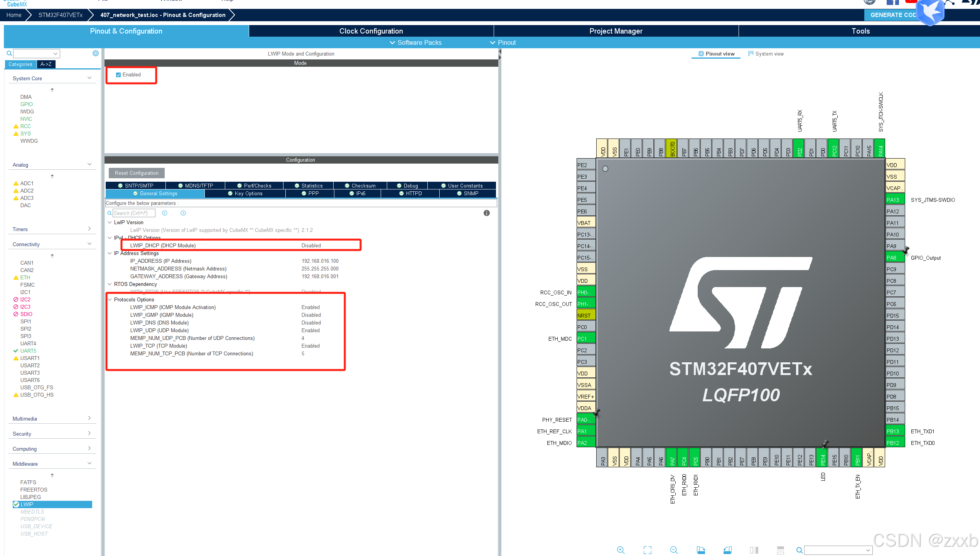
Task: Zoom out of the chip pinout
Action: [674, 550]
